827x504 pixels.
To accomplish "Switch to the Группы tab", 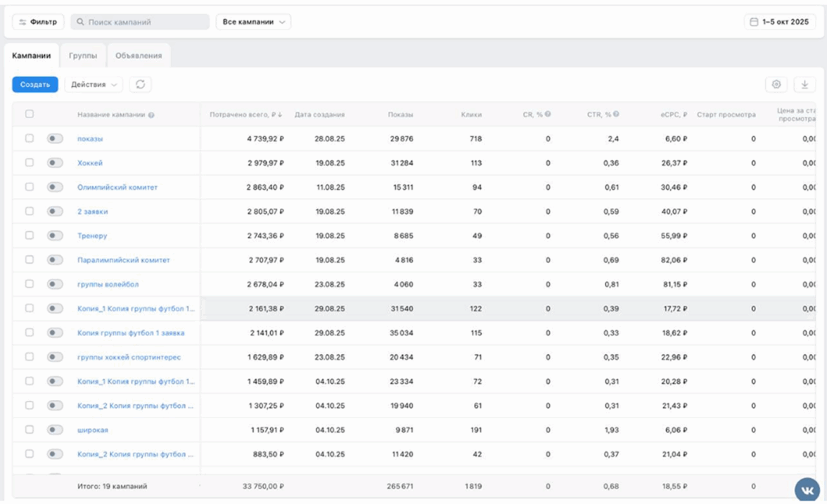I will pyautogui.click(x=83, y=56).
